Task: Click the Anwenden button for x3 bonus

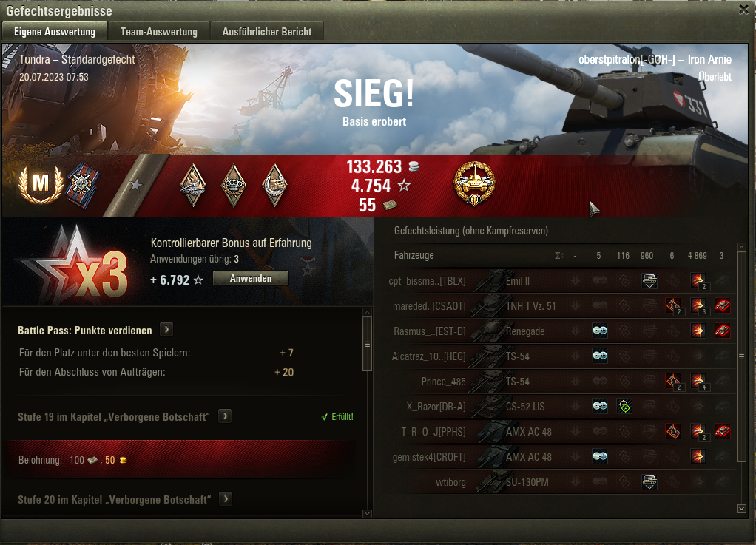Action: (251, 279)
